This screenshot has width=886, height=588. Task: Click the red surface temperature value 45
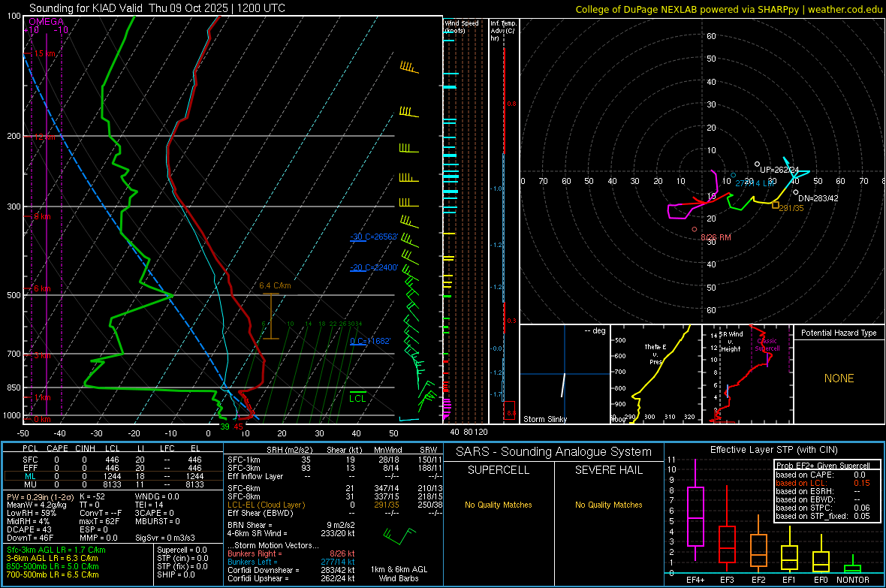pos(239,427)
